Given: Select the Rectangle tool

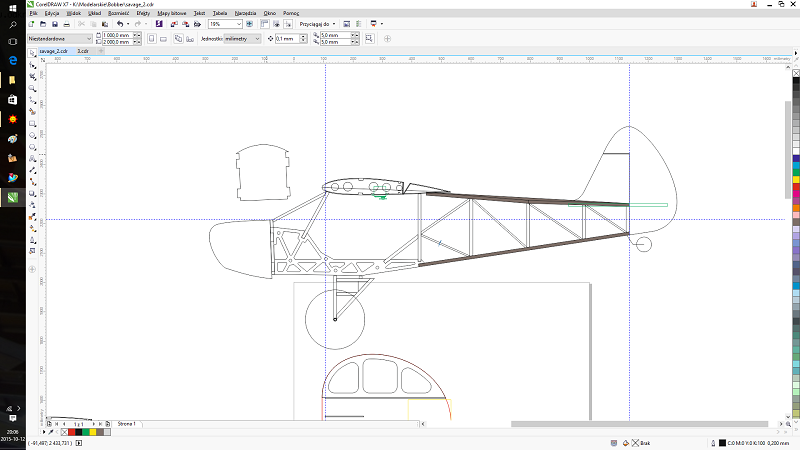Looking at the screenshot, I should [x=32, y=123].
